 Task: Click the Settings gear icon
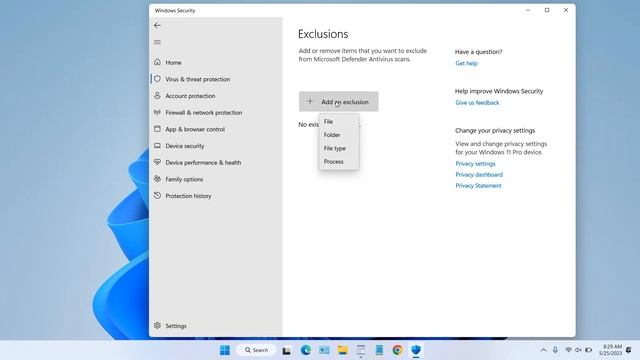(157, 325)
